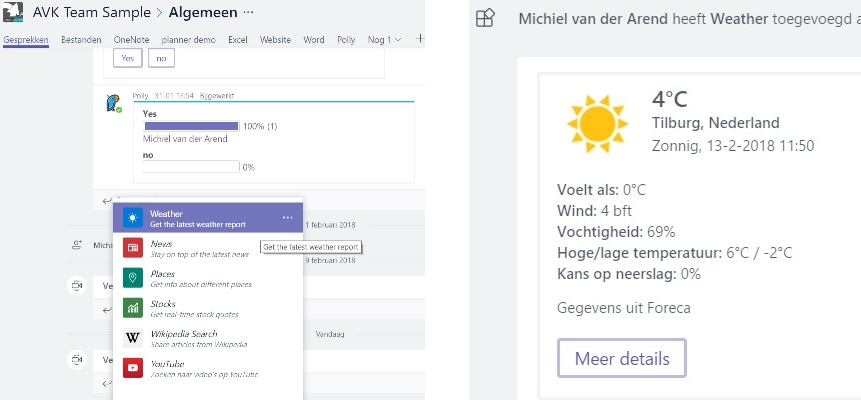
Task: Click the Yes 100% result bar
Action: pyautogui.click(x=191, y=126)
